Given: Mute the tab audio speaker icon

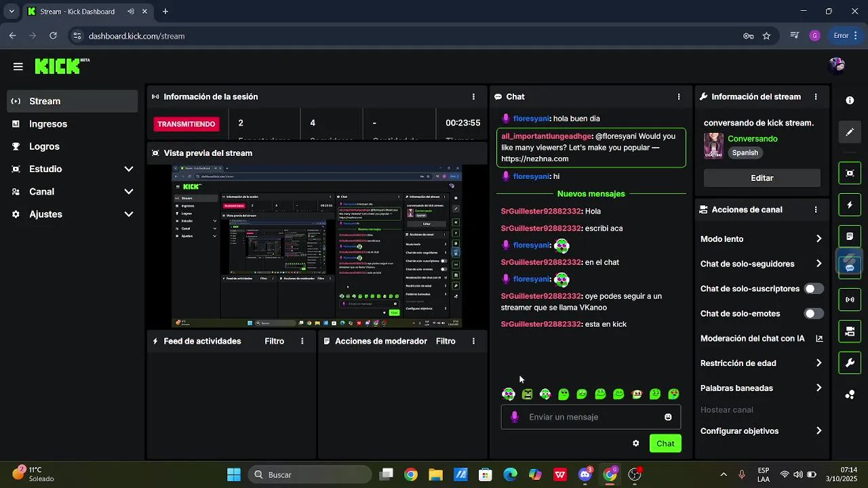Looking at the screenshot, I should pyautogui.click(x=130, y=12).
